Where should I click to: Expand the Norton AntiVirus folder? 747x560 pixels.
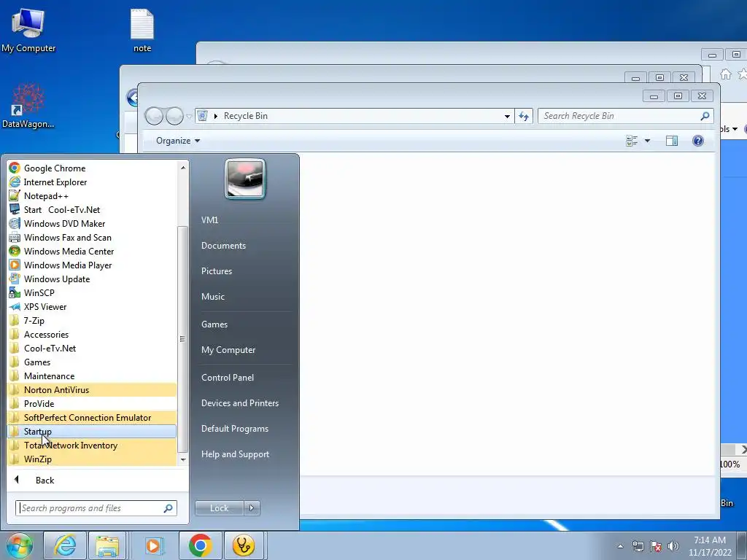pyautogui.click(x=92, y=389)
